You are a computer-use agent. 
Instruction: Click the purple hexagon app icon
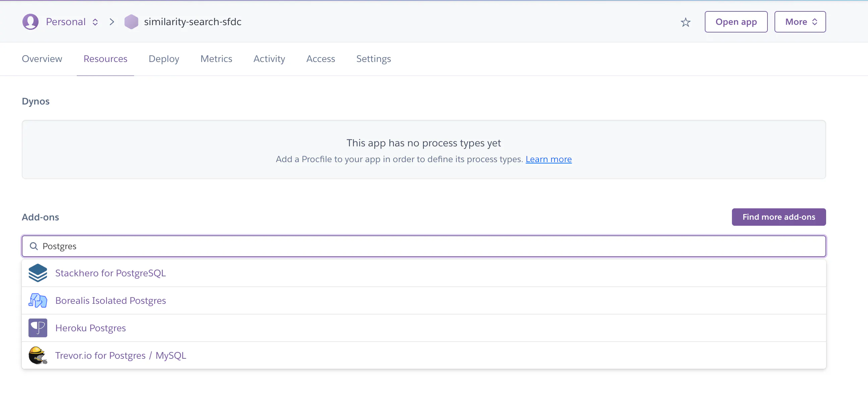[x=131, y=22]
